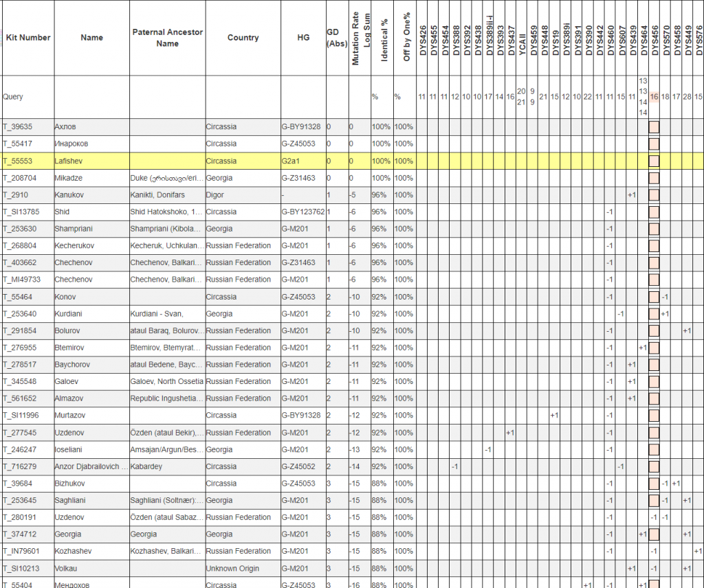Click the name Mikadze
This screenshot has height=588, width=704.
(x=68, y=178)
